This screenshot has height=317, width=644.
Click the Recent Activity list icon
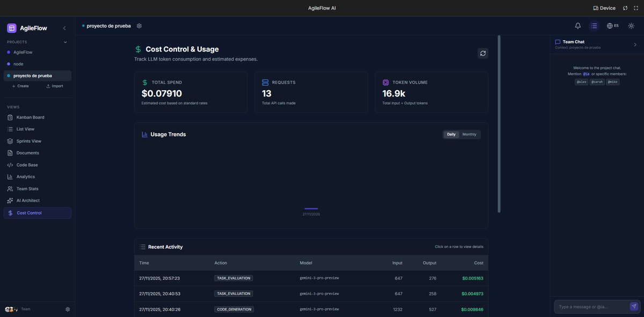pos(142,247)
